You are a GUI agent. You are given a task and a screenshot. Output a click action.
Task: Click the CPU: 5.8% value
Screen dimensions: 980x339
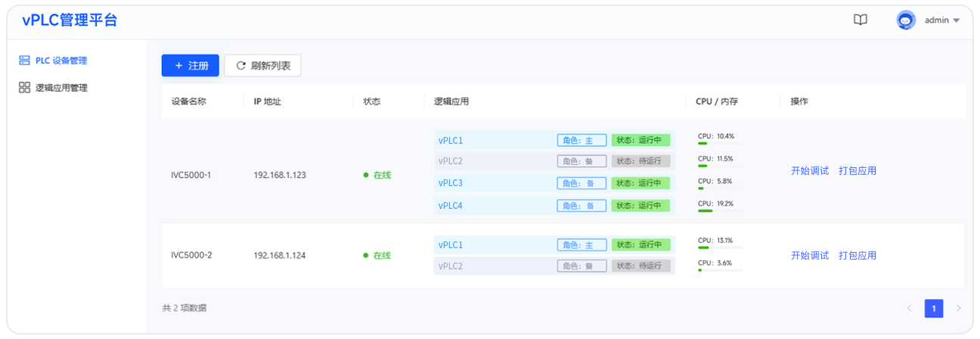(x=715, y=181)
